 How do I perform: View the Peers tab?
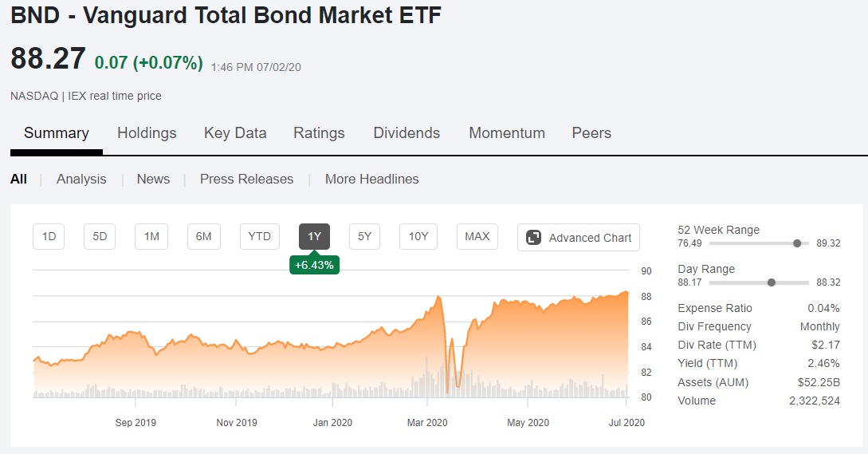pos(591,133)
